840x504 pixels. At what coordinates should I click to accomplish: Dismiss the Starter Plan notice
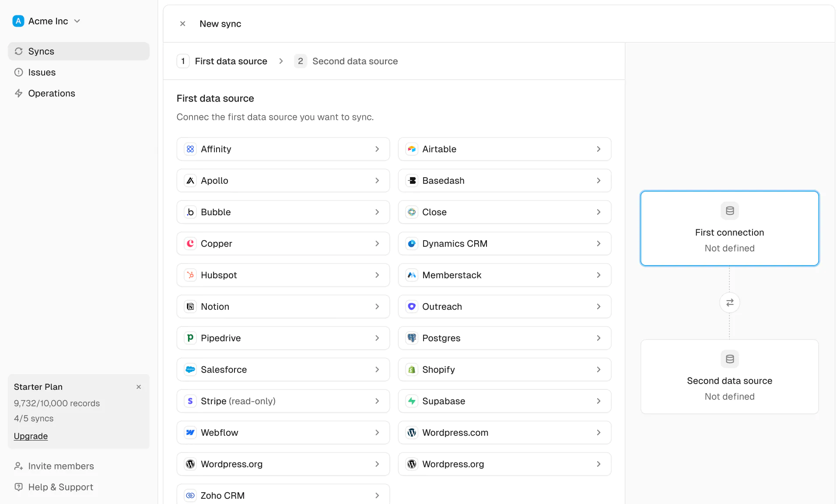coord(139,387)
